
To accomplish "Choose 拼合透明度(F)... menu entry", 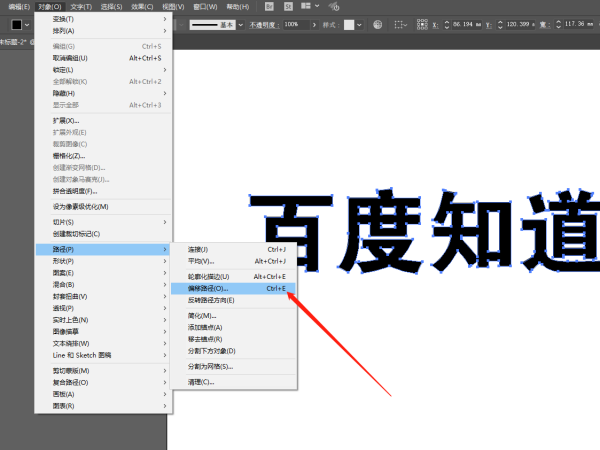I will click(103, 191).
